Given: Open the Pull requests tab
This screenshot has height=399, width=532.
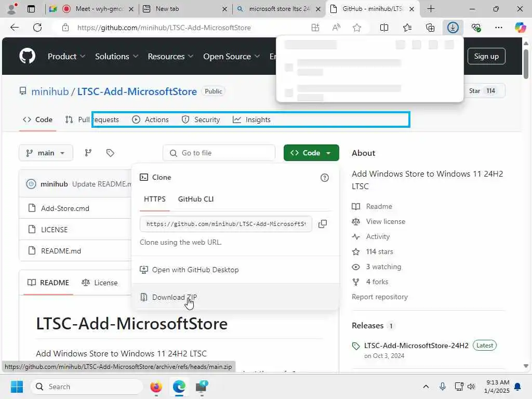Looking at the screenshot, I should click(x=91, y=120).
